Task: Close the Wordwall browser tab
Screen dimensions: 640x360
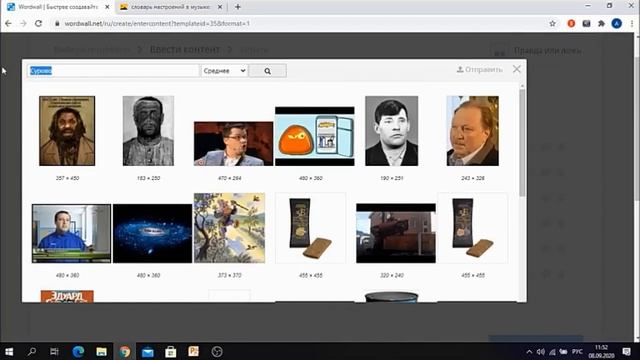Action: 107,7
